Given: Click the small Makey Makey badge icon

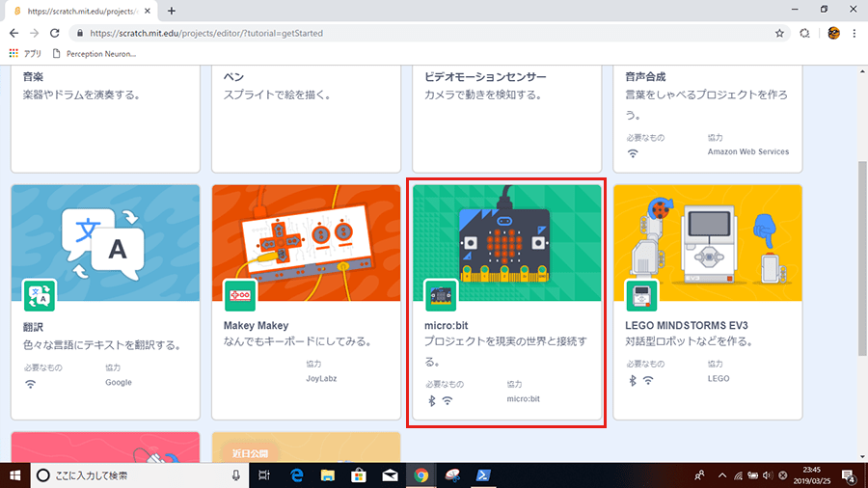Looking at the screenshot, I should tap(240, 295).
